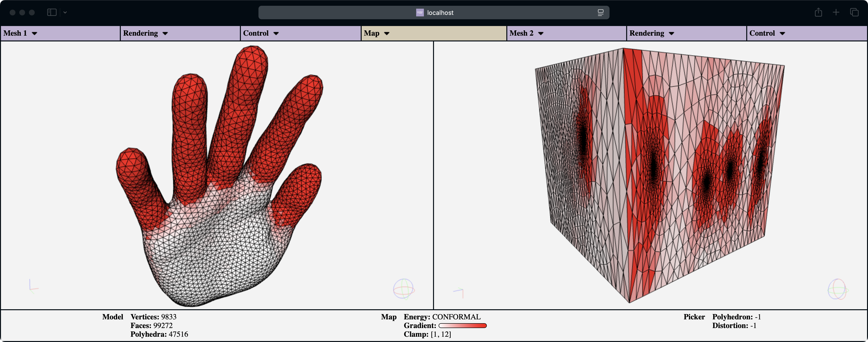Click the localhost favicon in the address bar

pyautogui.click(x=420, y=13)
